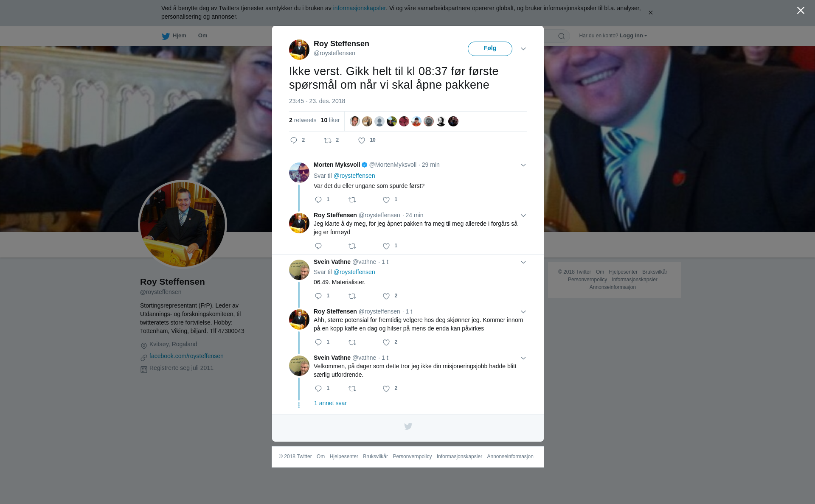Click the search magnifier icon

coord(562,36)
